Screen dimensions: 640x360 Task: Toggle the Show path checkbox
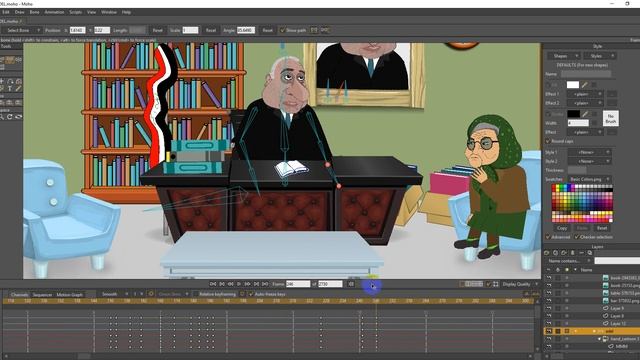282,30
